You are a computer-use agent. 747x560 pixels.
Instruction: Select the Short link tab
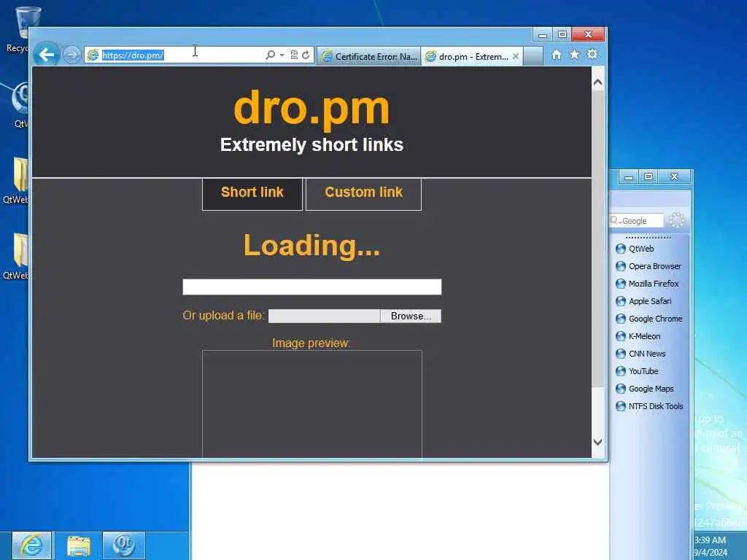tap(252, 192)
